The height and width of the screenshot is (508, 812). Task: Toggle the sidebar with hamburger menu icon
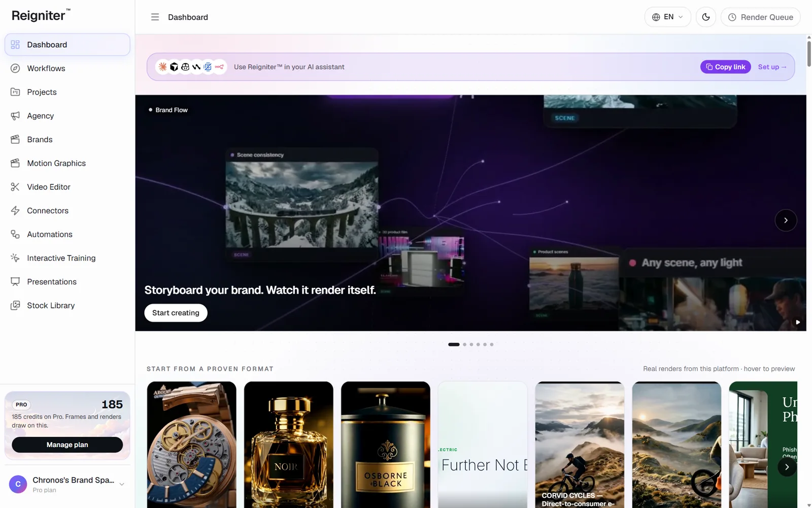pos(155,17)
